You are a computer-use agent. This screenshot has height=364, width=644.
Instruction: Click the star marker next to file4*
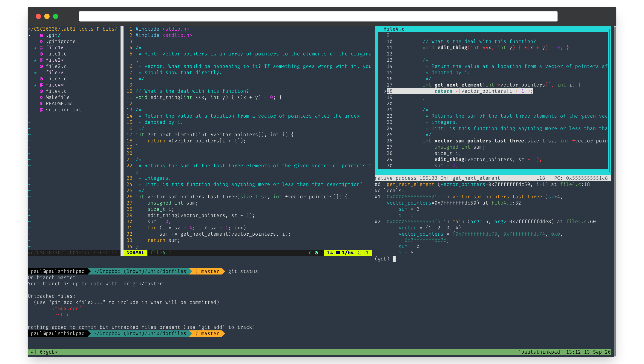(x=35, y=85)
